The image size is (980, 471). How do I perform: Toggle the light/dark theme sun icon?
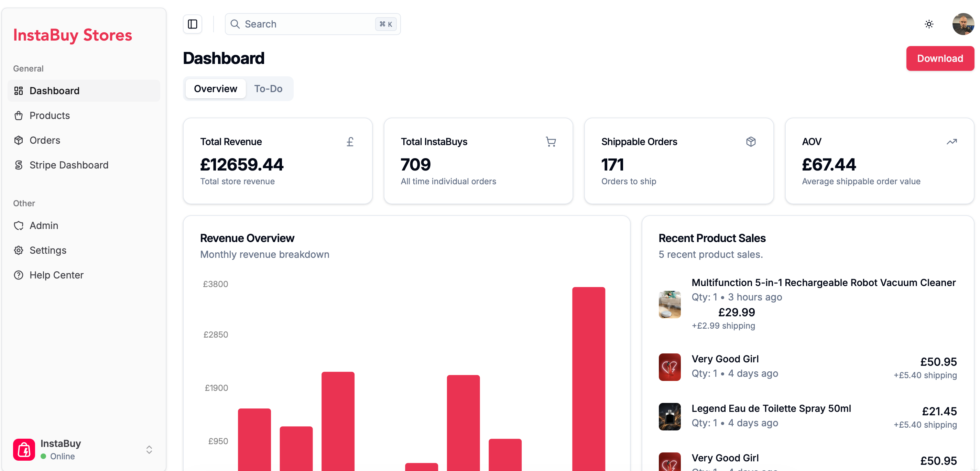929,24
